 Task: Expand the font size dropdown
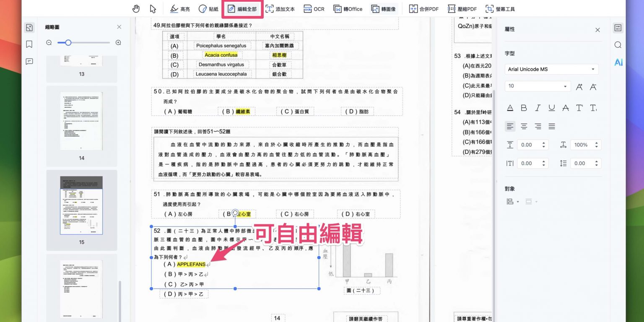coord(565,86)
